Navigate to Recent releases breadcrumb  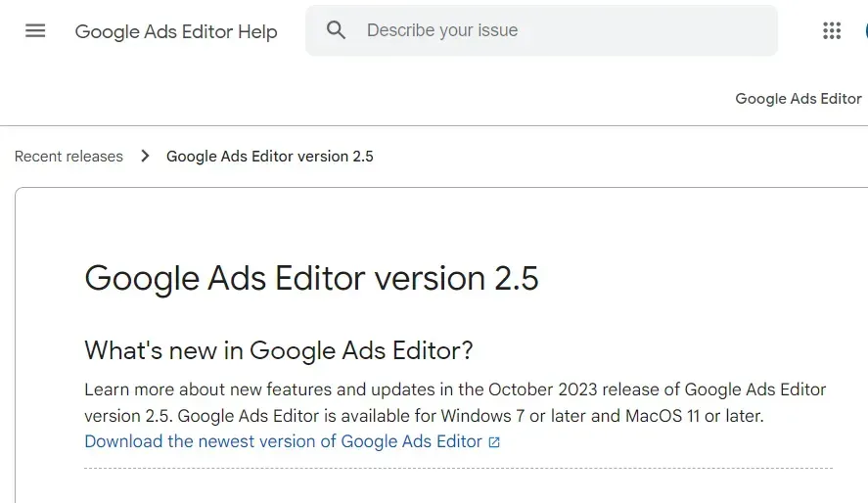pos(69,157)
